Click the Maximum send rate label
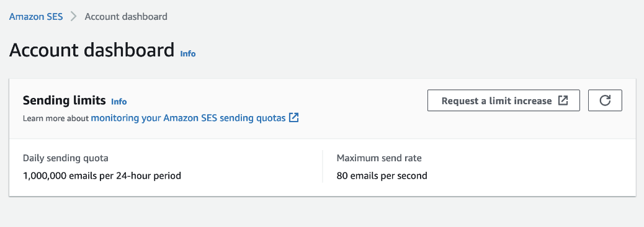This screenshot has width=644, height=227. point(379,158)
